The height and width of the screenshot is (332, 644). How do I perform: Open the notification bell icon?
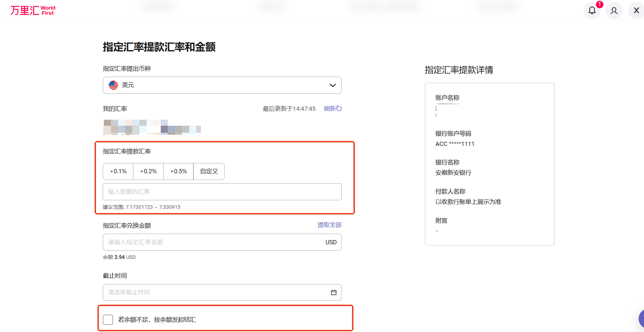pos(592,11)
